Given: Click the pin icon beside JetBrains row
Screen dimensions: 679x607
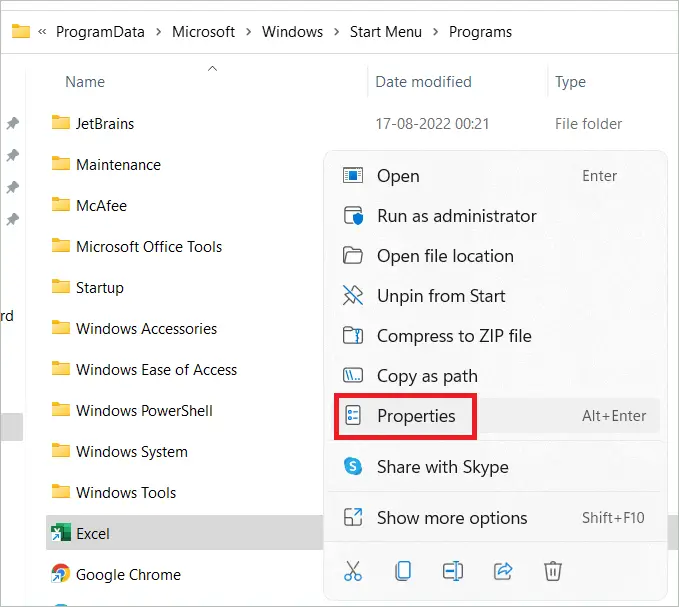Looking at the screenshot, I should tap(13, 123).
